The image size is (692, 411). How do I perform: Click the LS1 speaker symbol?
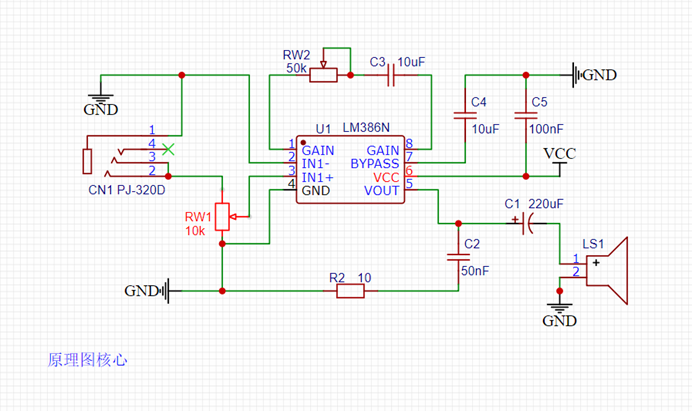click(x=606, y=271)
